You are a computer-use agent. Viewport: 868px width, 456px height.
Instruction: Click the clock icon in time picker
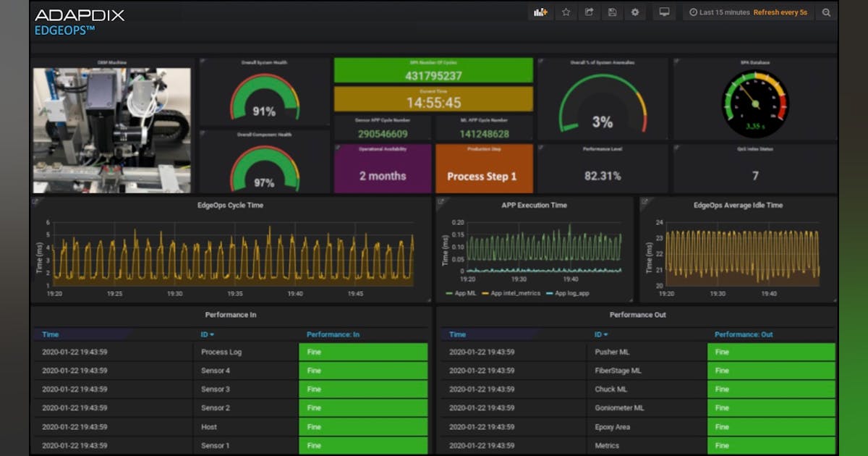pyautogui.click(x=693, y=12)
